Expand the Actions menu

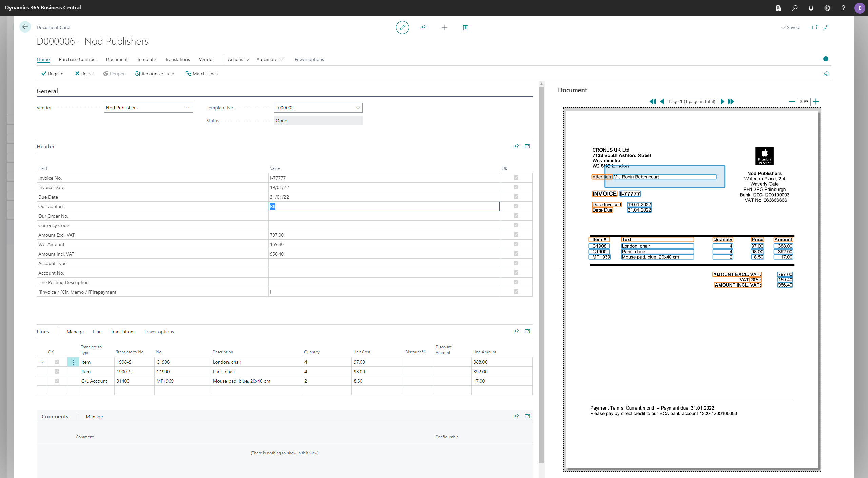tap(238, 59)
